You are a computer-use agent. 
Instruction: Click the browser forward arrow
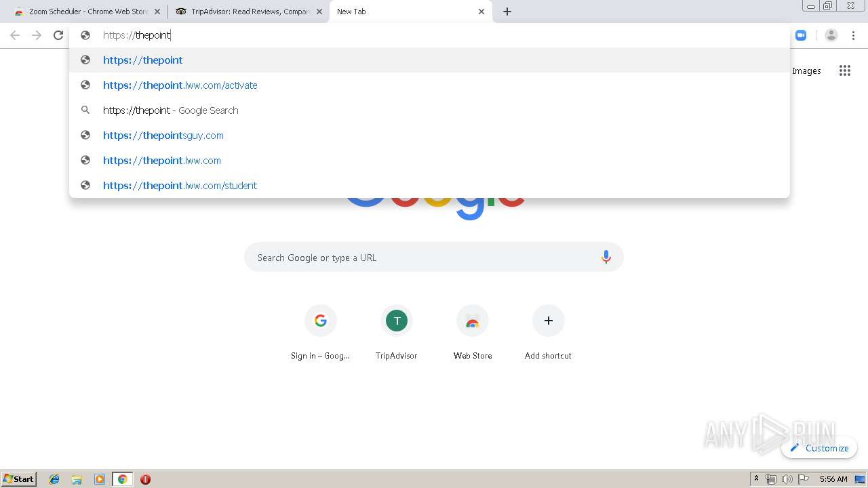(x=37, y=35)
